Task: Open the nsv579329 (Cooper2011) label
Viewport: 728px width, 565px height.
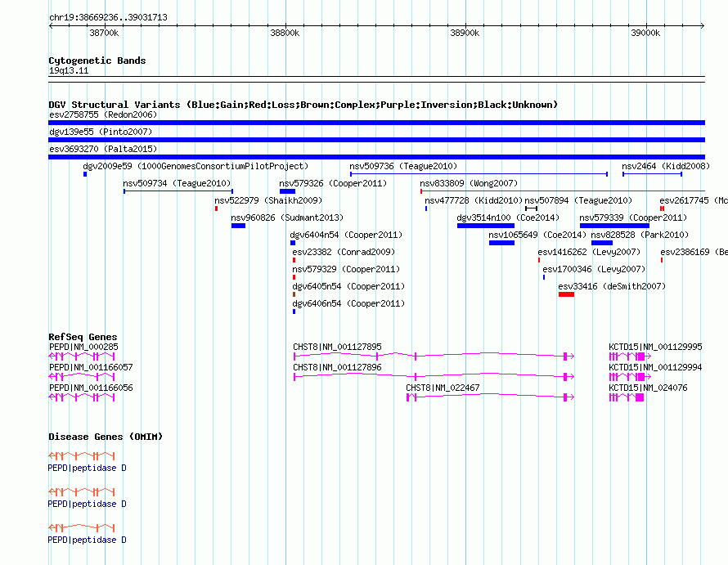Action: point(346,269)
